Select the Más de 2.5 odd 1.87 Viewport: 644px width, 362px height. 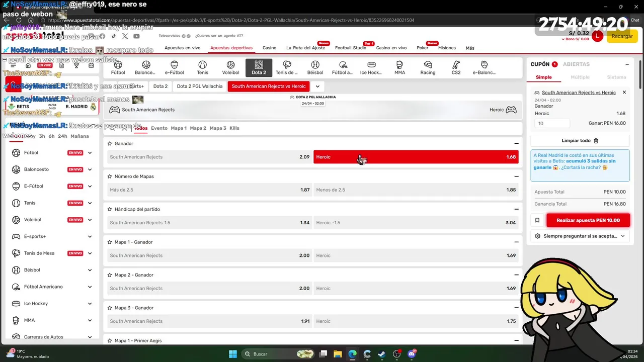(x=209, y=190)
